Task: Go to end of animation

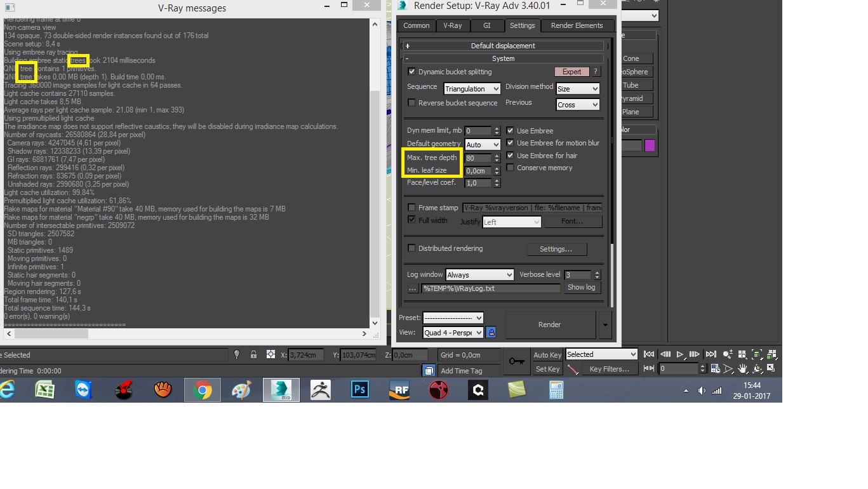Action: (x=711, y=354)
